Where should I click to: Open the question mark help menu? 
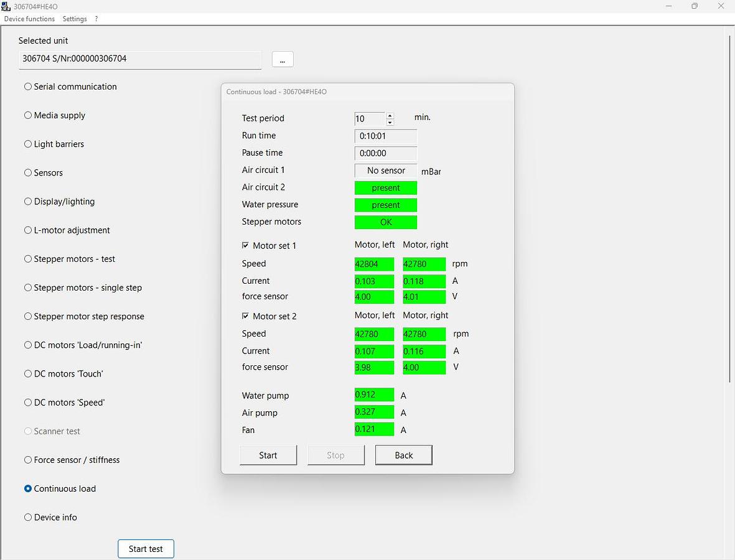(x=96, y=19)
